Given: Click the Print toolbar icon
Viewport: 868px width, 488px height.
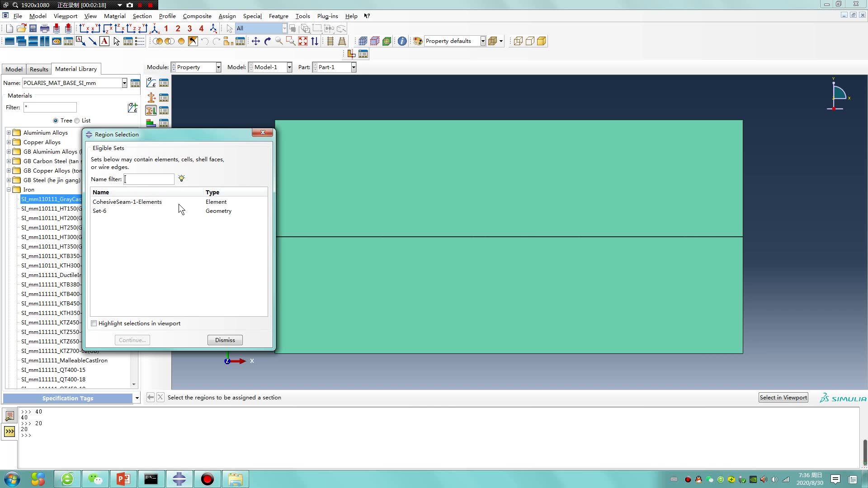Looking at the screenshot, I should pyautogui.click(x=44, y=28).
